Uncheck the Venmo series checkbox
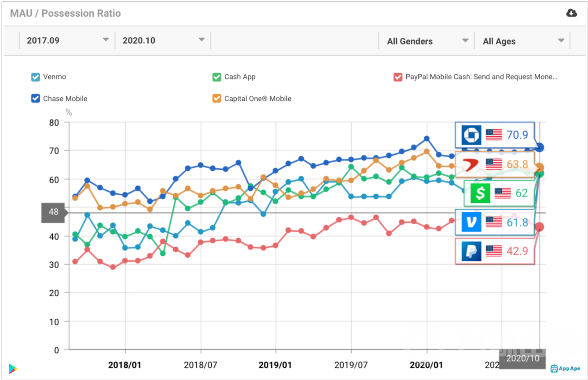 (36, 77)
